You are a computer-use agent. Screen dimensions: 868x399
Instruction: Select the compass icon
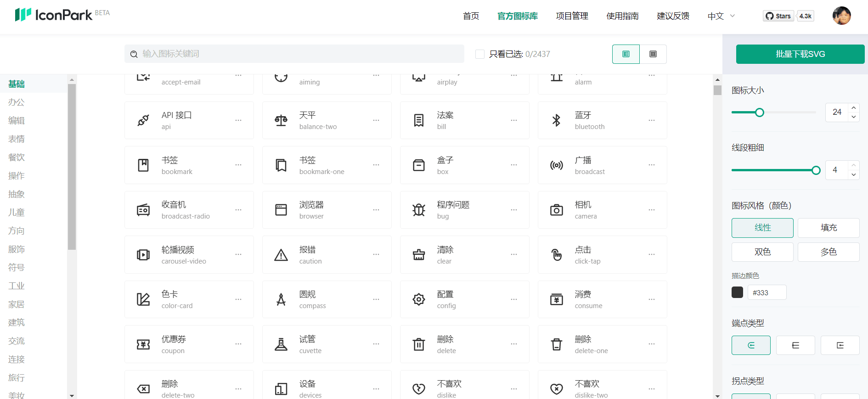pos(281,299)
